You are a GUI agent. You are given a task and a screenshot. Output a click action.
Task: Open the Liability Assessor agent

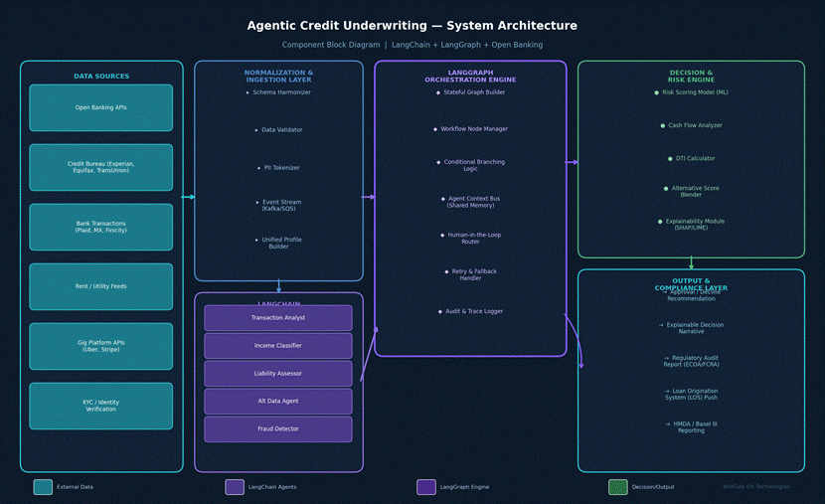[278, 374]
